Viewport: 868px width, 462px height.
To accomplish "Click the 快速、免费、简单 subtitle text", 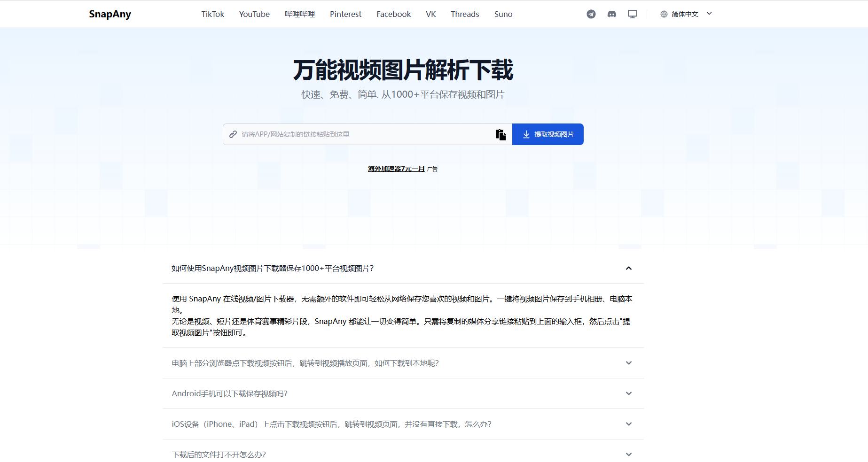I will [403, 94].
